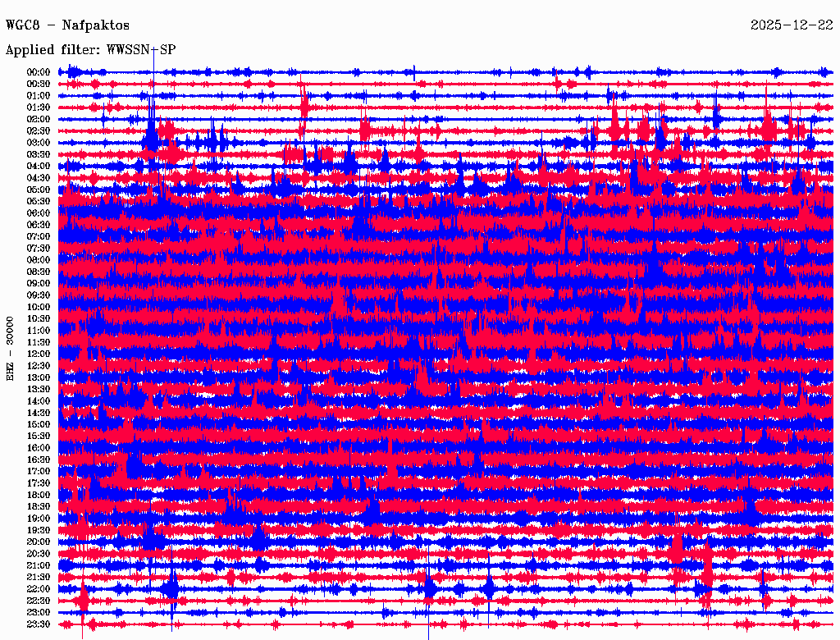The width and height of the screenshot is (840, 640).
Task: Select the 09:30 time label
Action: [x=39, y=295]
